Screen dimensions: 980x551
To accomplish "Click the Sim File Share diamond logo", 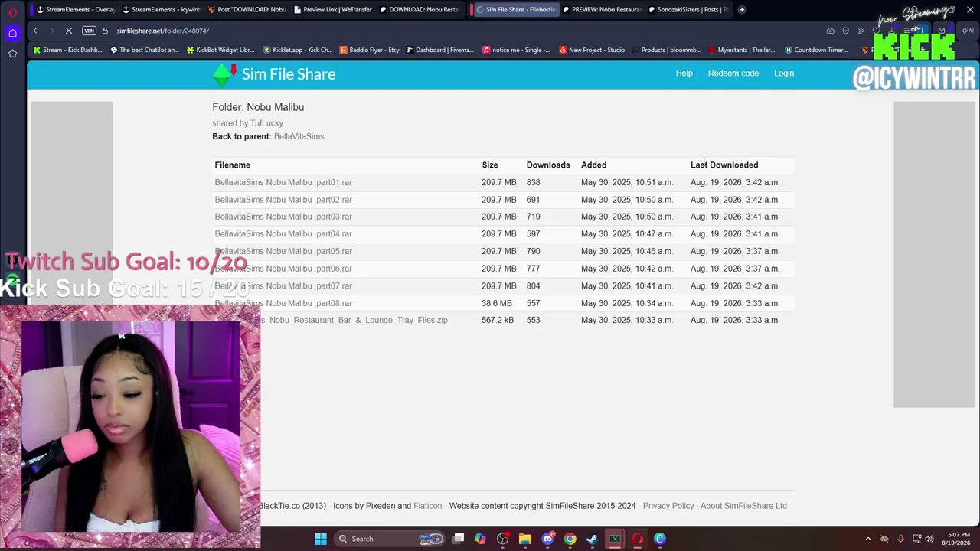I will [224, 74].
